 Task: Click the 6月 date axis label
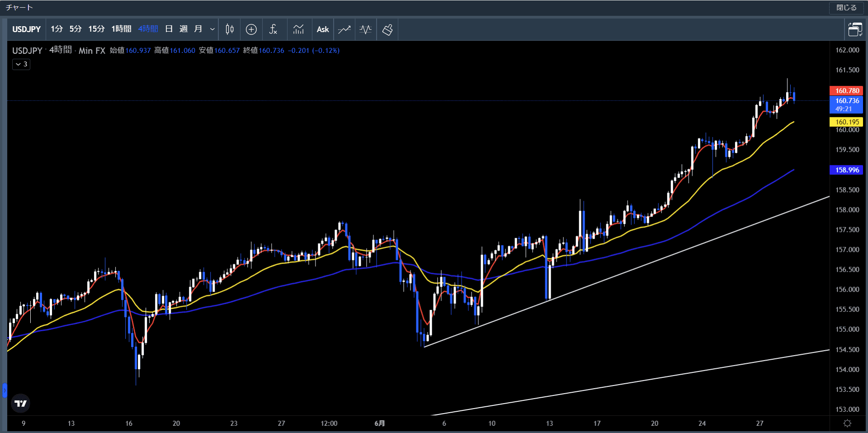[x=380, y=424]
